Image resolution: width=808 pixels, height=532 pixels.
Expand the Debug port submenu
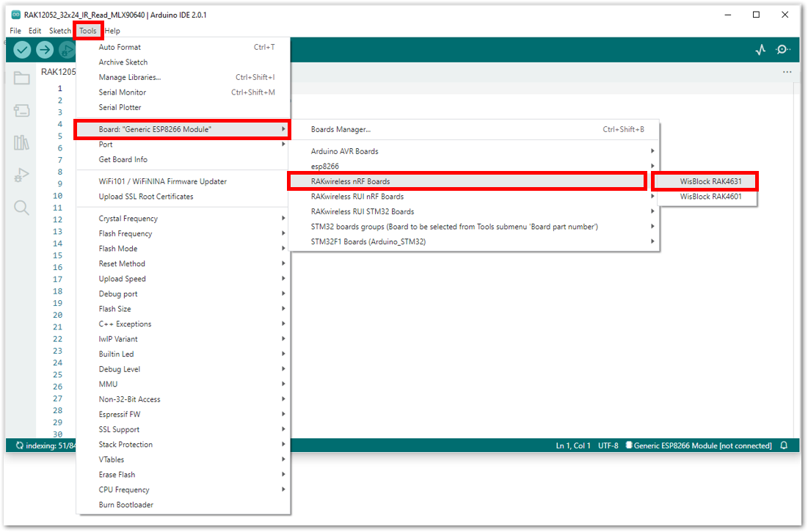pyautogui.click(x=183, y=294)
